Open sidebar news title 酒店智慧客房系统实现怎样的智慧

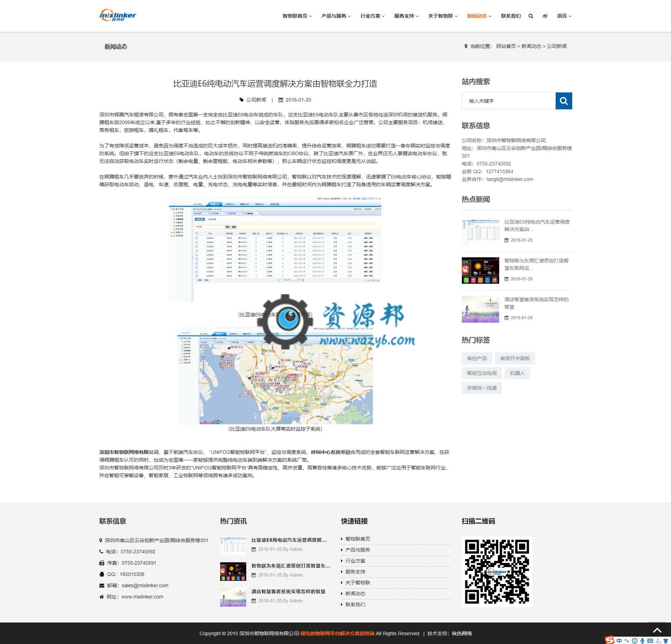pos(536,303)
